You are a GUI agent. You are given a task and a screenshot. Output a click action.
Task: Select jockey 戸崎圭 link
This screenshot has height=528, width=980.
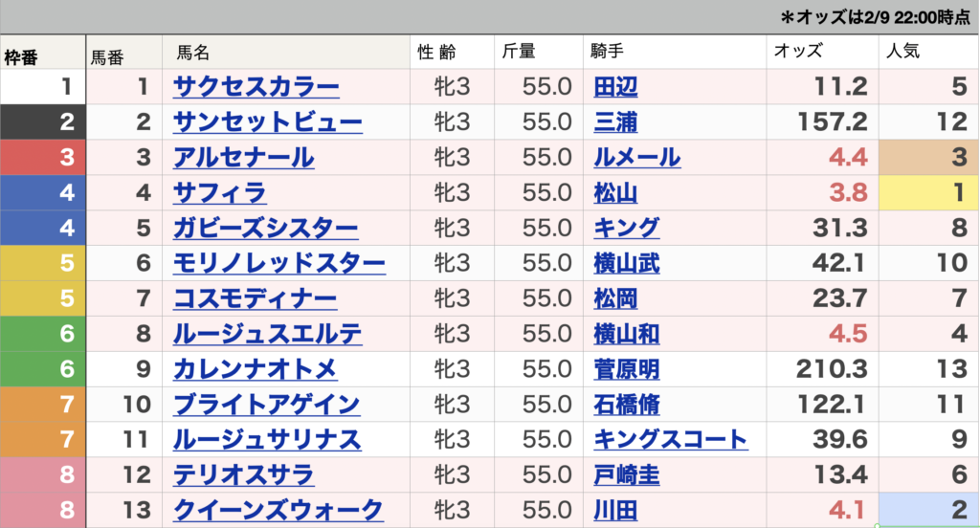click(626, 474)
